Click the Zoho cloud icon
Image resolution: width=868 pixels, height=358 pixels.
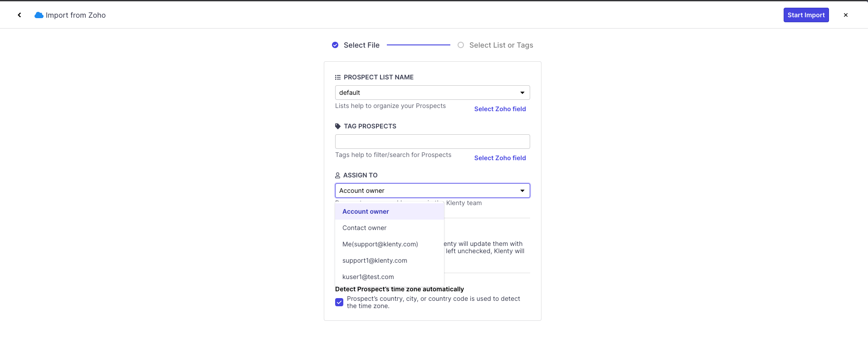39,15
